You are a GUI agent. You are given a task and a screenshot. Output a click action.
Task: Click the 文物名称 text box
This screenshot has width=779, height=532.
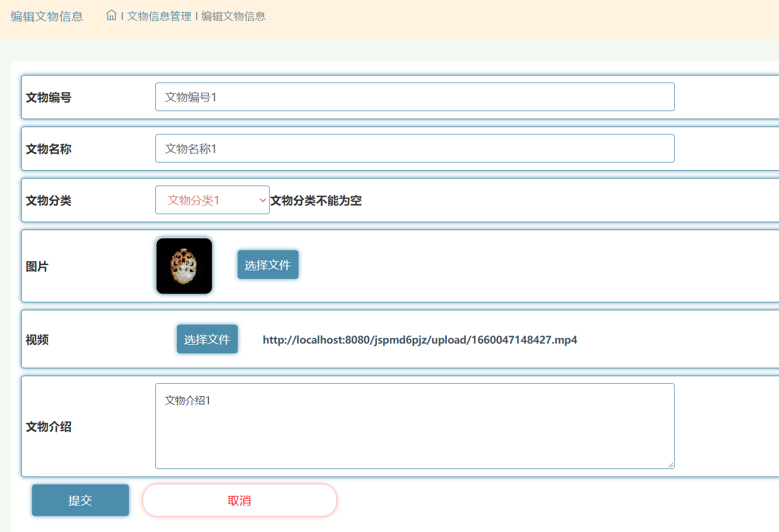414,148
